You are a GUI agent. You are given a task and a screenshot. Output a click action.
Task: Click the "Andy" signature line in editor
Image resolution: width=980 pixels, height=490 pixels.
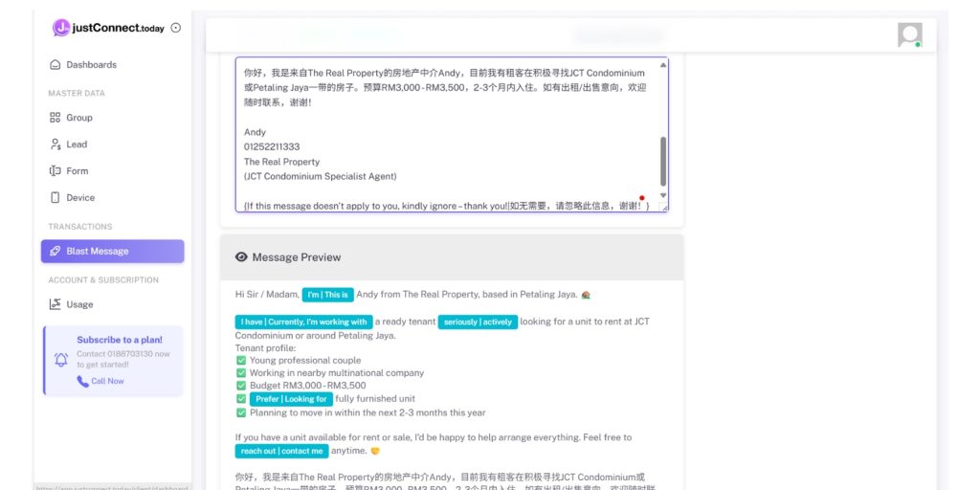click(255, 132)
